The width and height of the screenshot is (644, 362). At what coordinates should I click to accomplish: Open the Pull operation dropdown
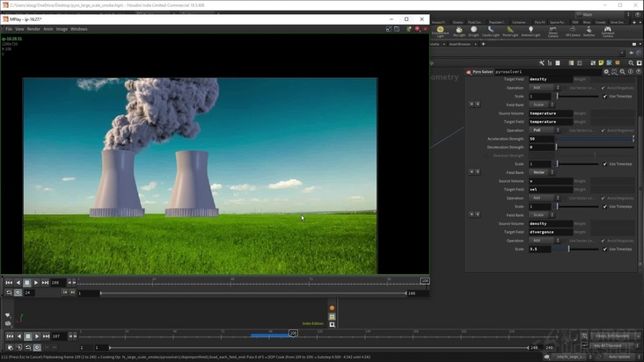545,130
